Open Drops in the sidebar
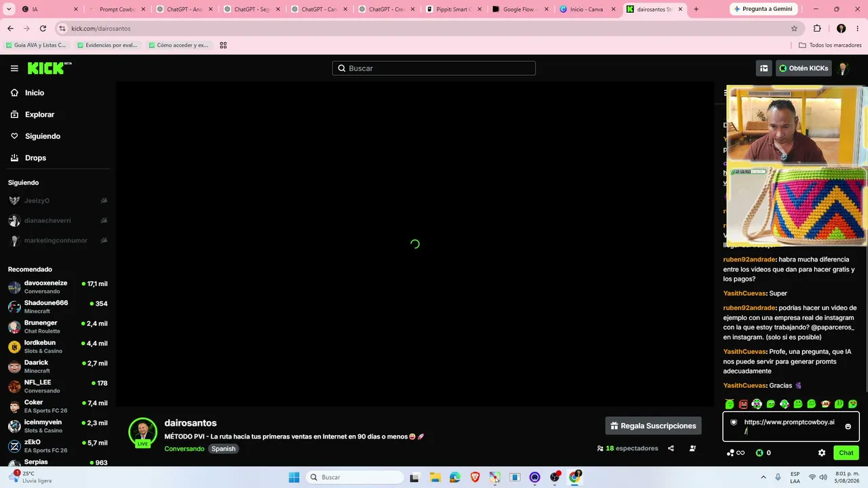The height and width of the screenshot is (488, 868). tap(35, 158)
